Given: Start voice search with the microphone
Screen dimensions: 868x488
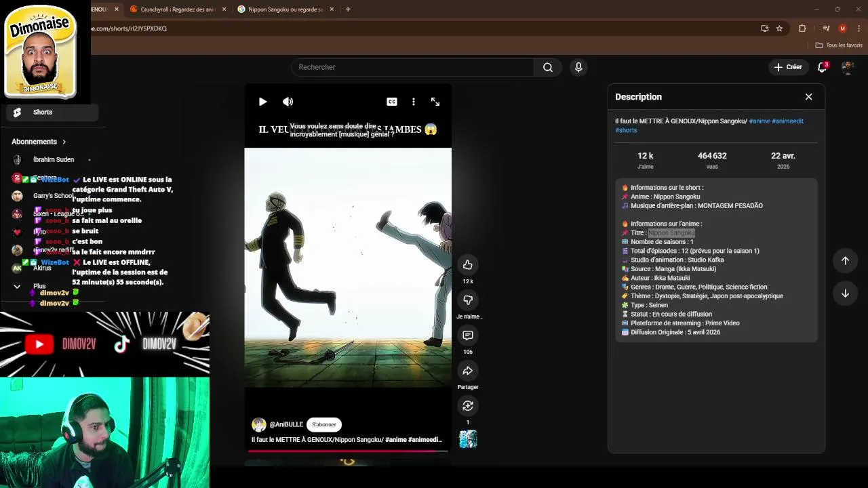Looking at the screenshot, I should [x=578, y=67].
